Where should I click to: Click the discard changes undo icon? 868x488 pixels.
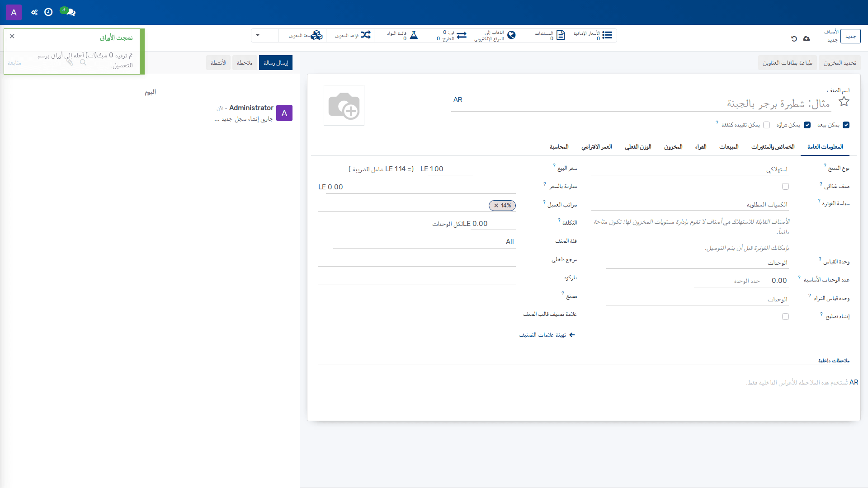click(x=794, y=39)
